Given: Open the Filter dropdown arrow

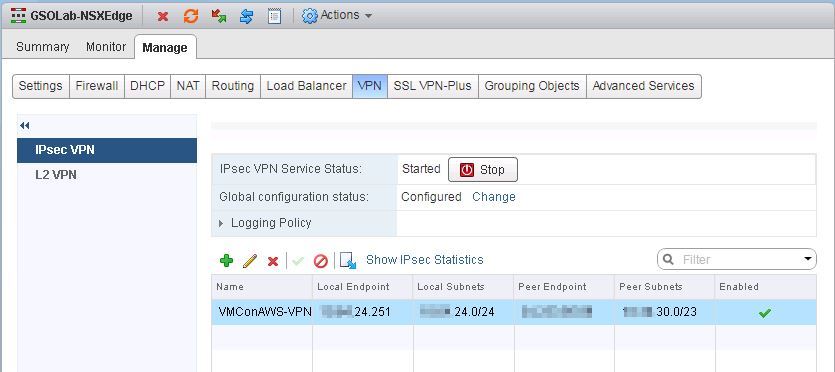Looking at the screenshot, I should [x=807, y=259].
